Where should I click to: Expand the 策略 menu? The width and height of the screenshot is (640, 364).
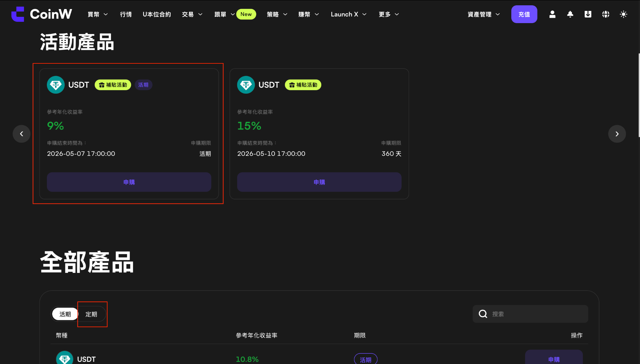coord(277,14)
